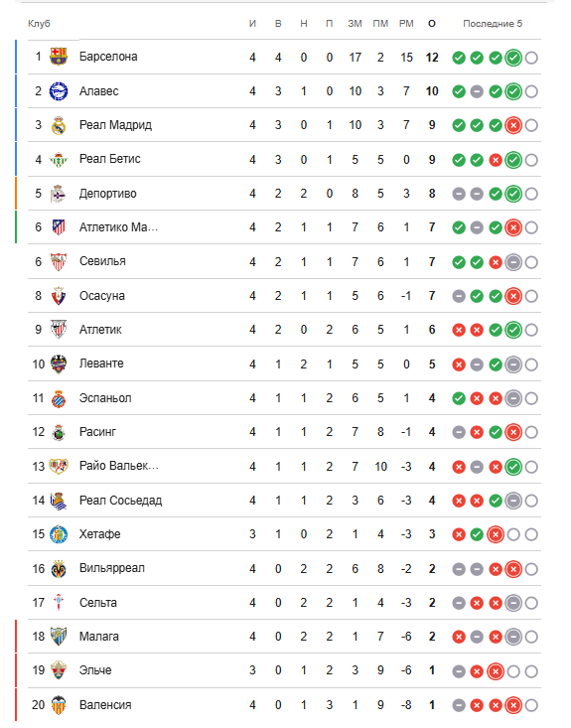Open the Депортиво team link
This screenshot has height=728, width=571.
107,194
